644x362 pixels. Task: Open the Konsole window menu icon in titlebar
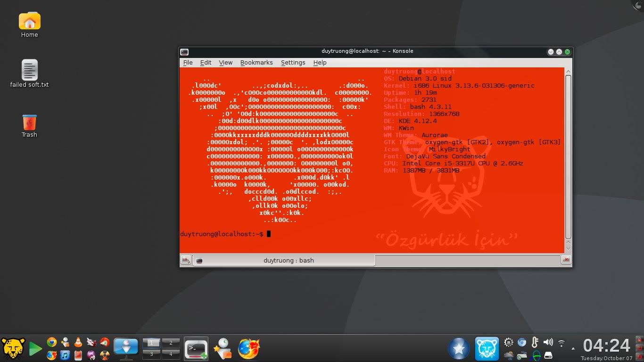(184, 51)
